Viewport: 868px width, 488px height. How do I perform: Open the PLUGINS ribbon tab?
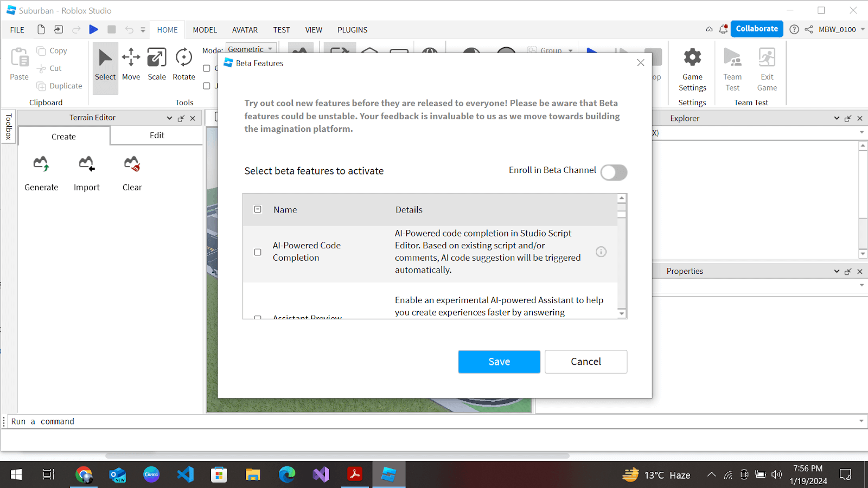352,30
